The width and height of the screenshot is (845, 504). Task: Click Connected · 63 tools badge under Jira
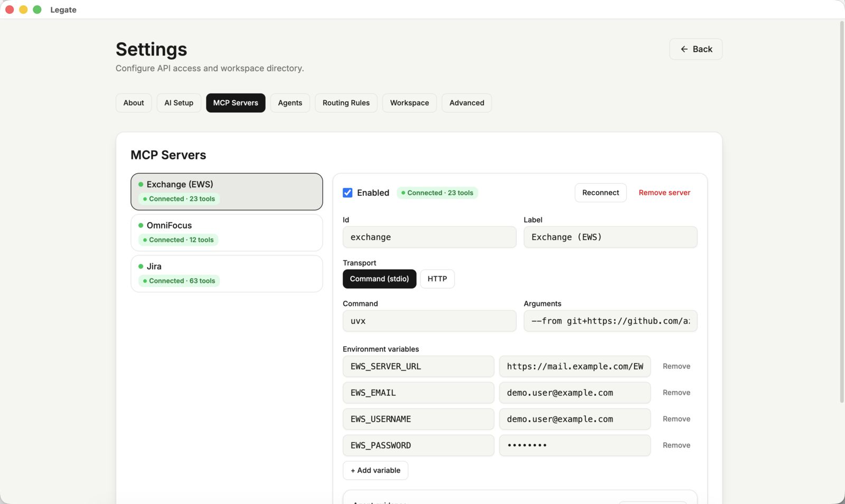point(179,281)
